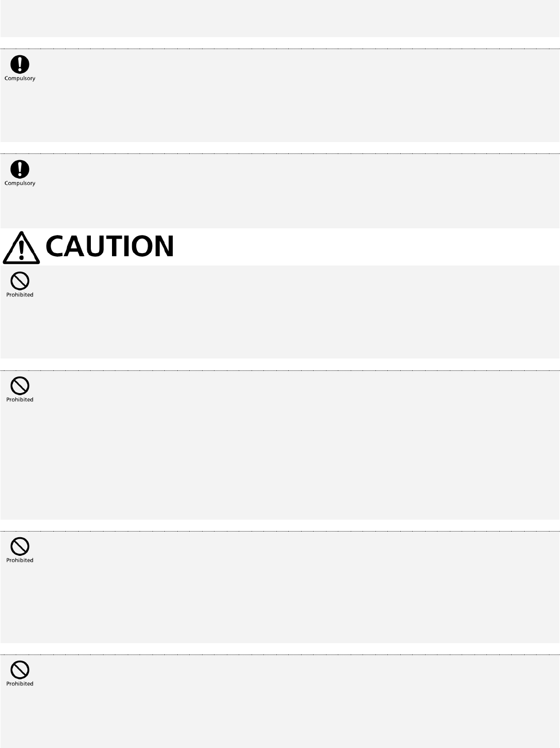Click gray panel beside third Prohibited icon
Screen dimensions: 560x748
[x=280, y=587]
